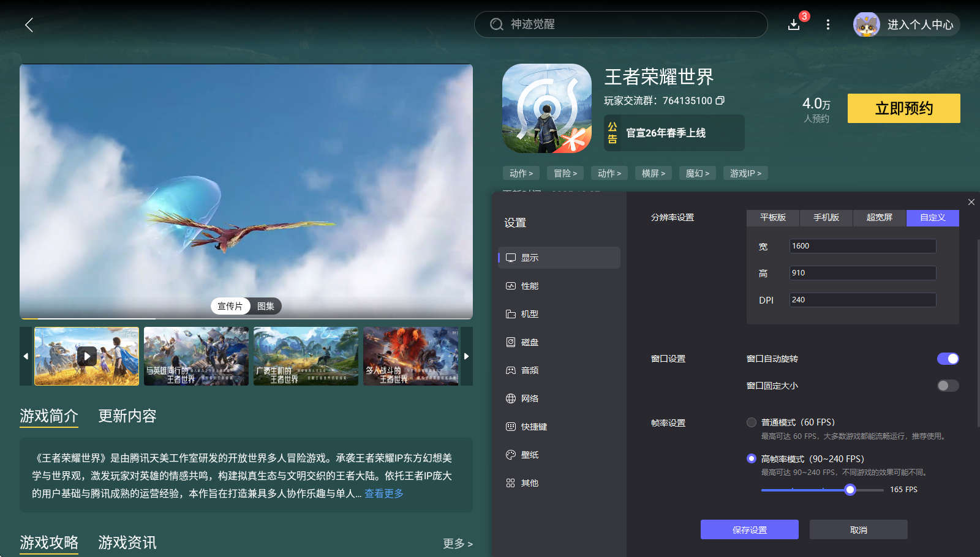The width and height of the screenshot is (980, 557).
Task: Select normal mode 60 FPS option
Action: pos(752,422)
